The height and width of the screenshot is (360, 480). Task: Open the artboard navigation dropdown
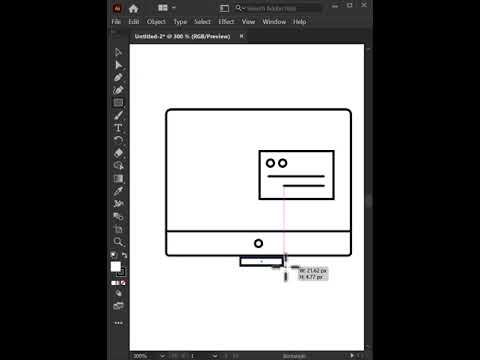point(215,356)
